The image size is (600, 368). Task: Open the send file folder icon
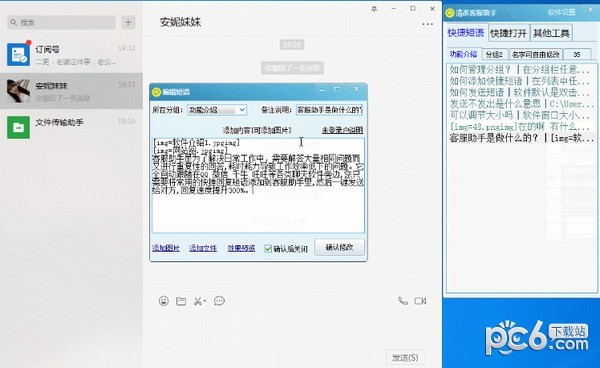click(x=181, y=301)
